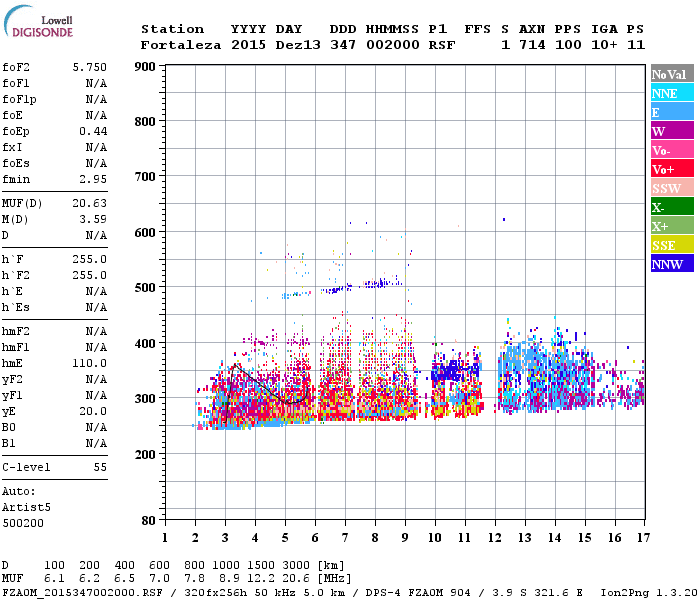Click the hmF2 N/A value
The height and width of the screenshot is (600, 700).
tap(97, 331)
